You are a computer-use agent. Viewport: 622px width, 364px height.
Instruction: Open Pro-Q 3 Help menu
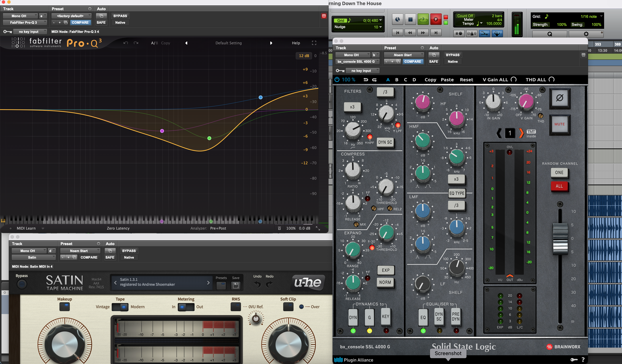coord(296,43)
